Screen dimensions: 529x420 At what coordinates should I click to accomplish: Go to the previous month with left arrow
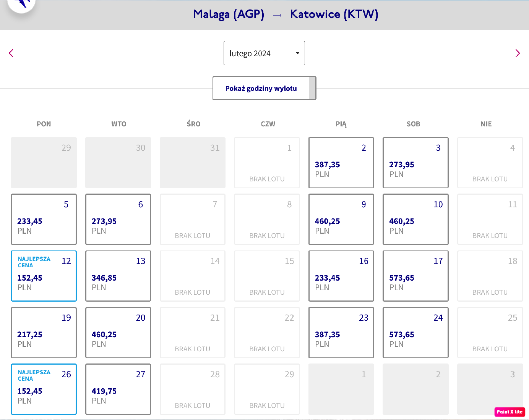11,53
